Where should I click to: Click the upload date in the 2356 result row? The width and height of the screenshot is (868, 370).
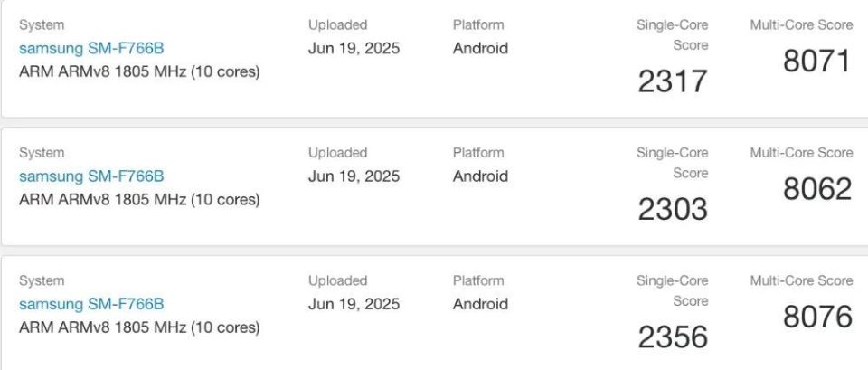[x=354, y=304]
